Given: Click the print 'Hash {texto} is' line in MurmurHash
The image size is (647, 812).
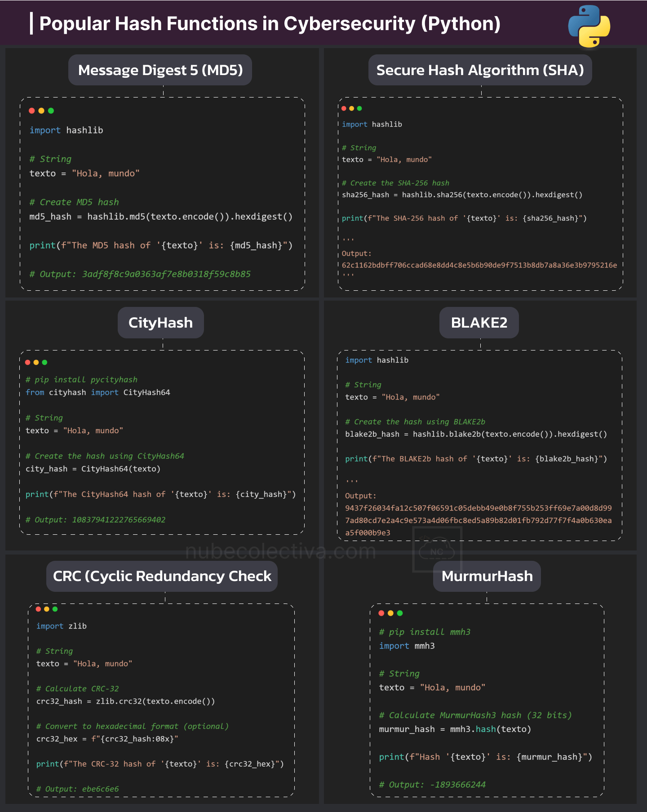Looking at the screenshot, I should coord(486,757).
